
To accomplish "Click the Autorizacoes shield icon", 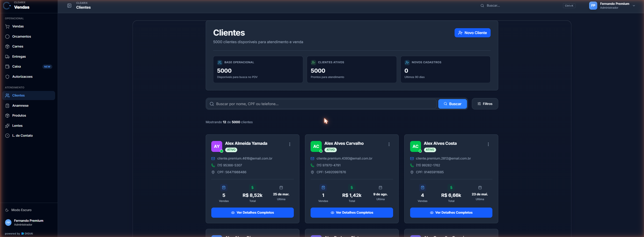I will coord(7,77).
